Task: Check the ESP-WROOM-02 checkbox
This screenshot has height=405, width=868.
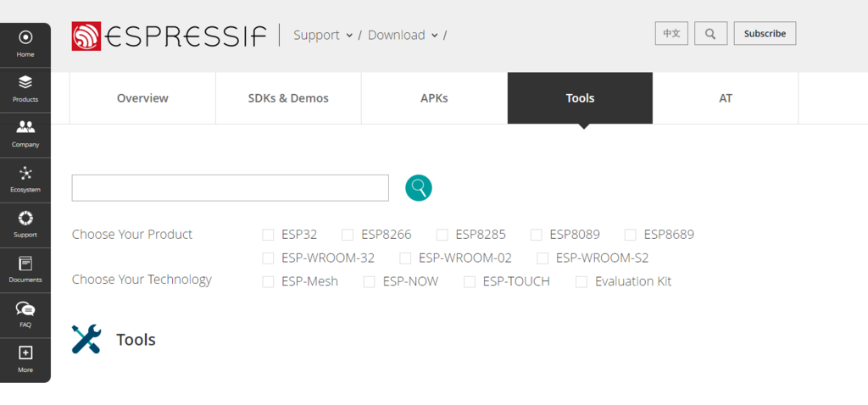Action: tap(405, 258)
